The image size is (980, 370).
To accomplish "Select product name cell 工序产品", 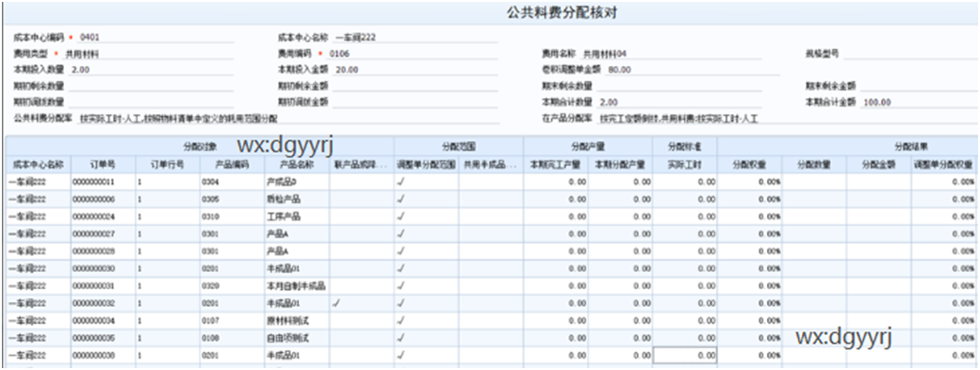I will (297, 217).
